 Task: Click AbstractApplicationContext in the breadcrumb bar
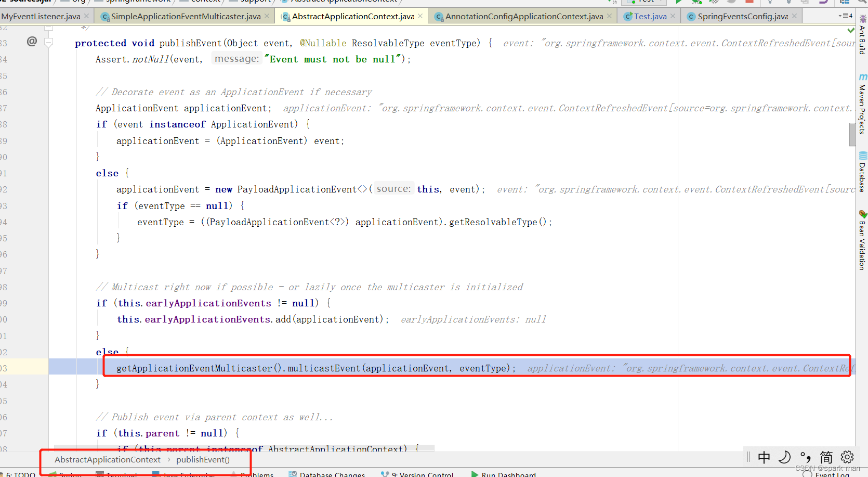[x=108, y=460]
